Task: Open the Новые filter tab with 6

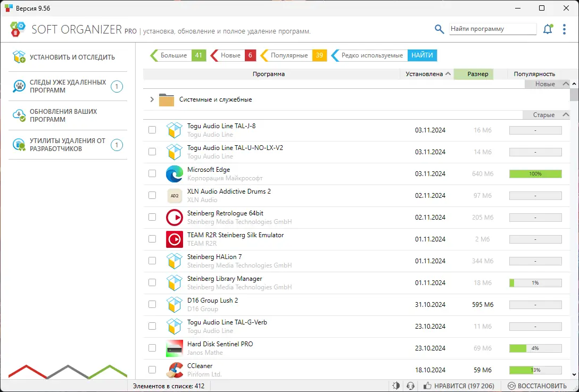Action: click(233, 55)
